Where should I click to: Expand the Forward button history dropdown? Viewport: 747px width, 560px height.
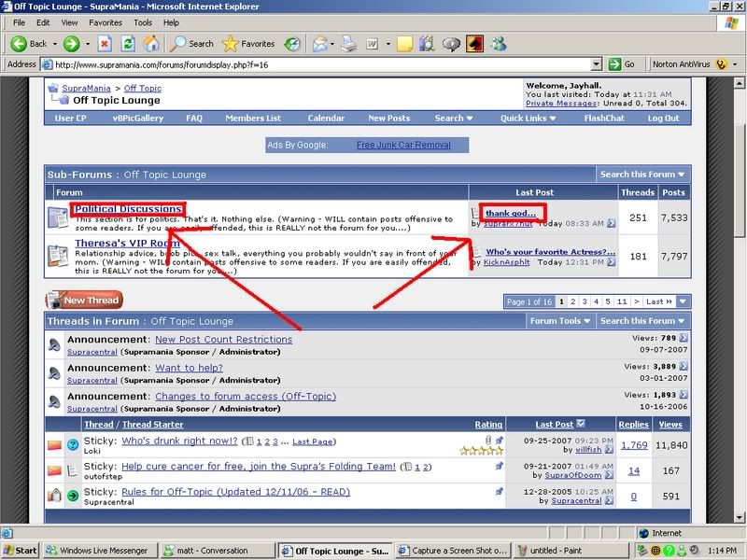[87, 44]
